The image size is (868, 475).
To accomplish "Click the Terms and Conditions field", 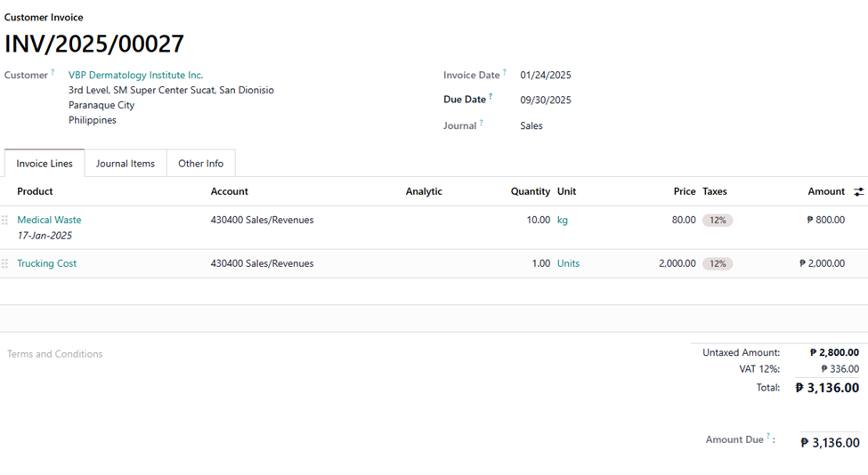I will pos(55,354).
